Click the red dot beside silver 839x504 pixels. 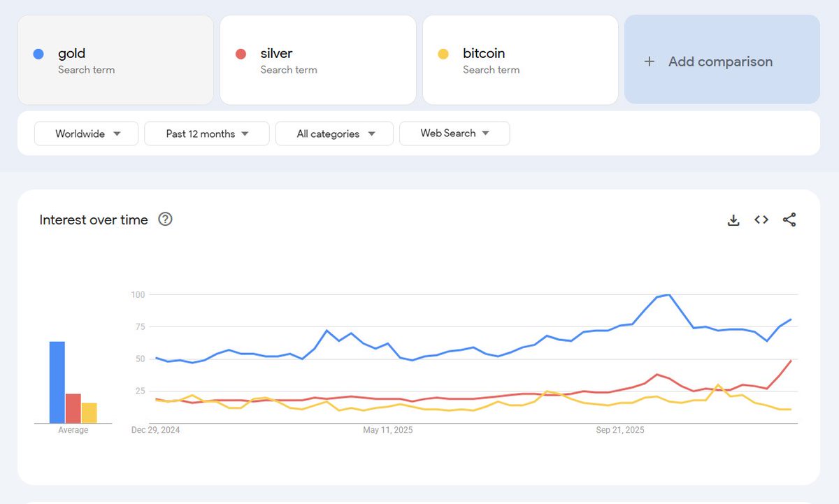[241, 54]
